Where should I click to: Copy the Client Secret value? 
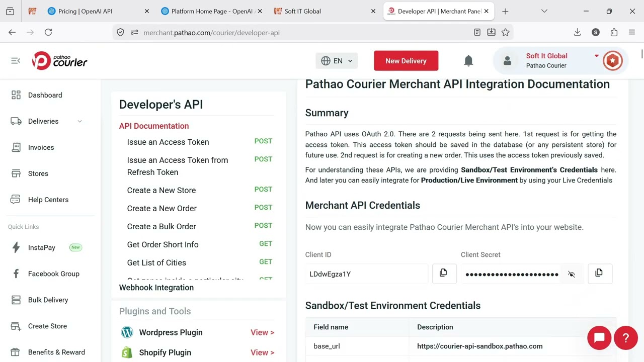[599, 274]
